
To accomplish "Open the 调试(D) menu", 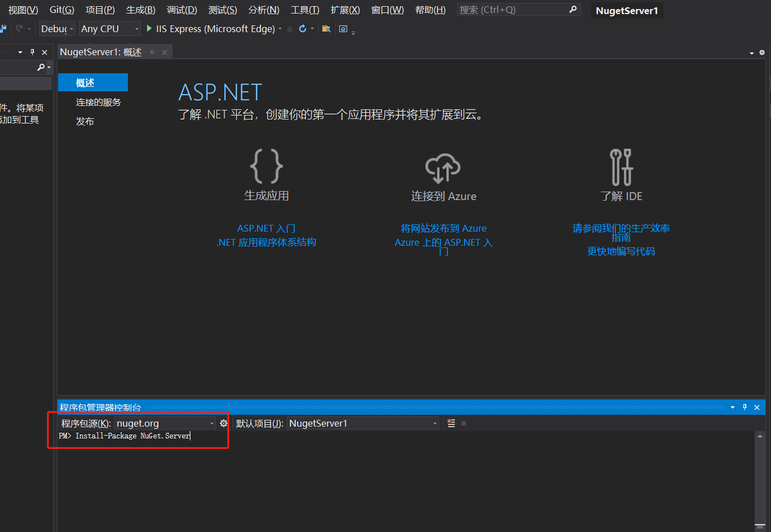I will [x=182, y=10].
